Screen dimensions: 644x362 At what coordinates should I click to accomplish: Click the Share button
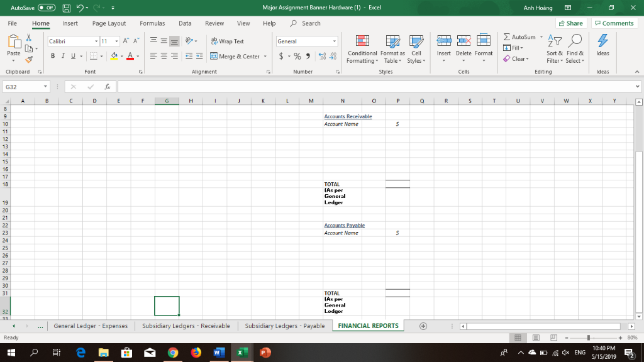570,23
